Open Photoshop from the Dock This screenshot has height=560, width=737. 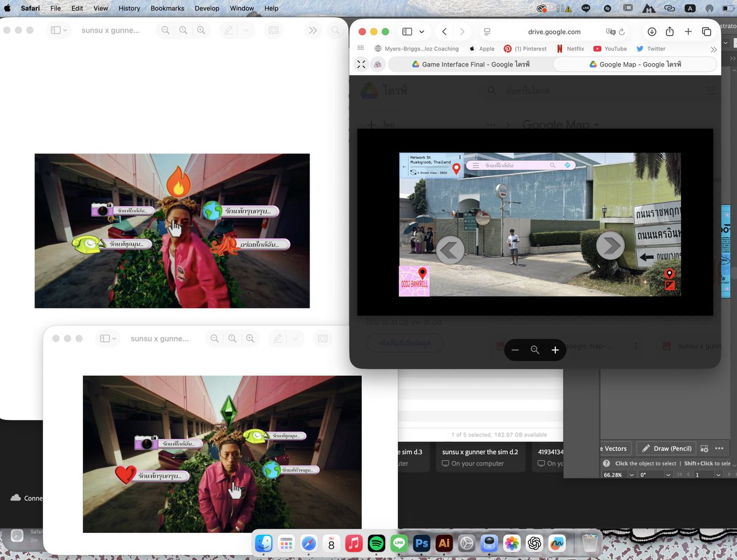pyautogui.click(x=421, y=543)
